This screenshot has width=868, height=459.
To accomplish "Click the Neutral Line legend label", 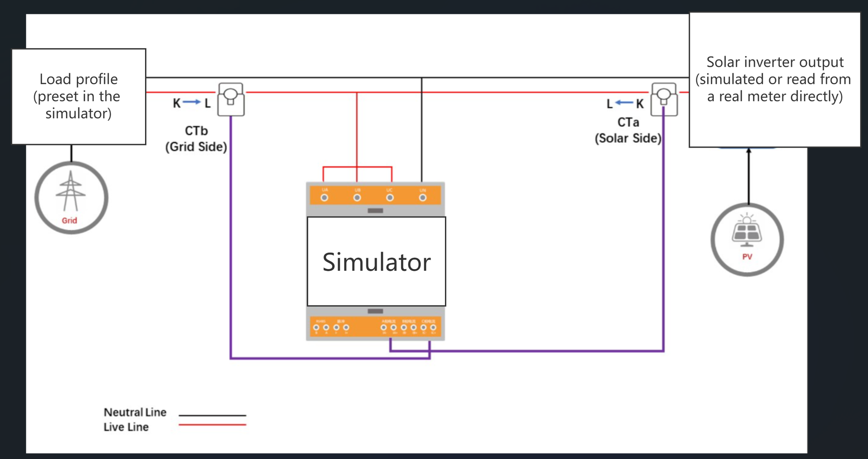I will pyautogui.click(x=135, y=412).
